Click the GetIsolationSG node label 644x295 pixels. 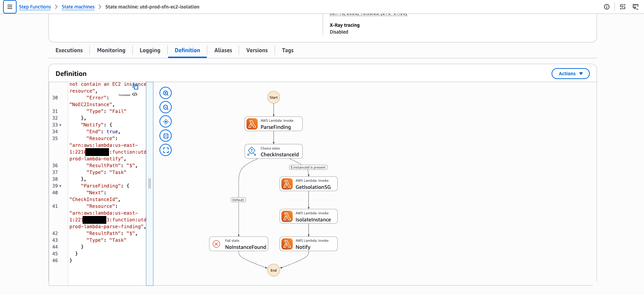point(313,187)
